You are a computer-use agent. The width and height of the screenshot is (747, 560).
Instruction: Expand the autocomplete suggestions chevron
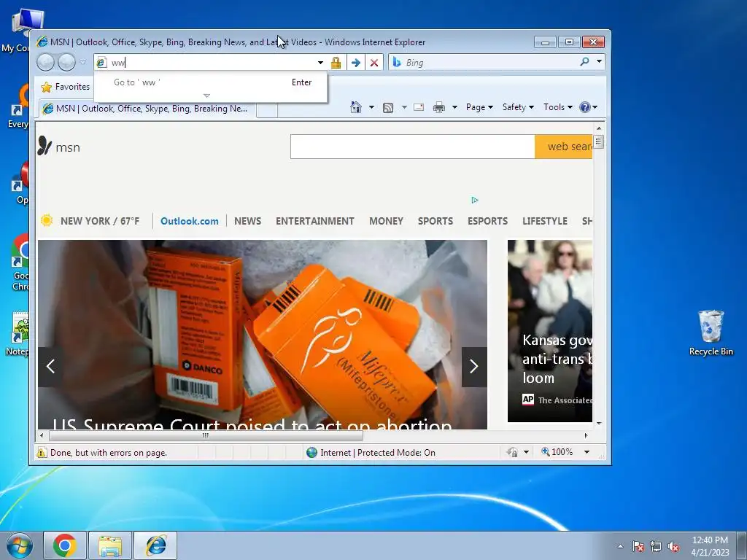tap(206, 96)
